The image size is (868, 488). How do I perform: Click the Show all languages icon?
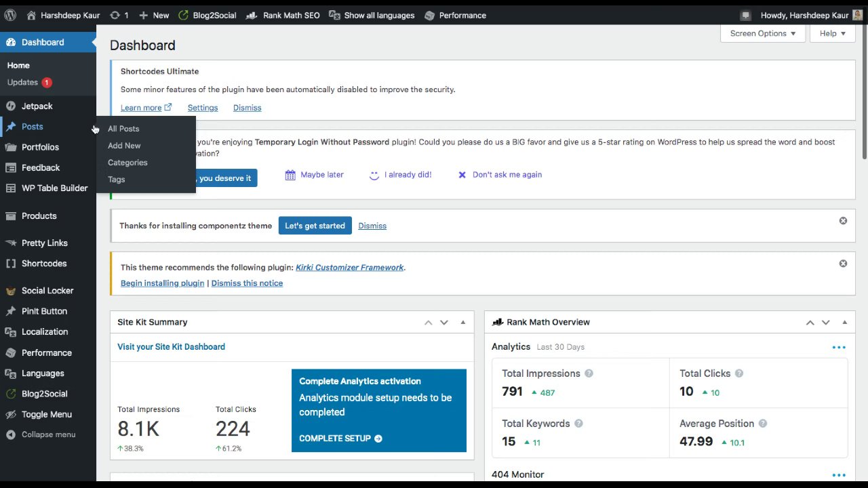point(334,15)
